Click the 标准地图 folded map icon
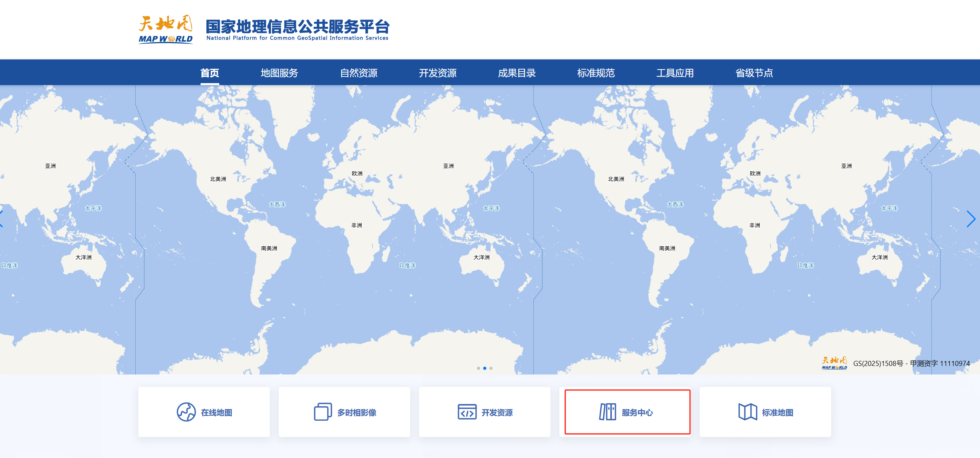The width and height of the screenshot is (980, 458). point(748,412)
